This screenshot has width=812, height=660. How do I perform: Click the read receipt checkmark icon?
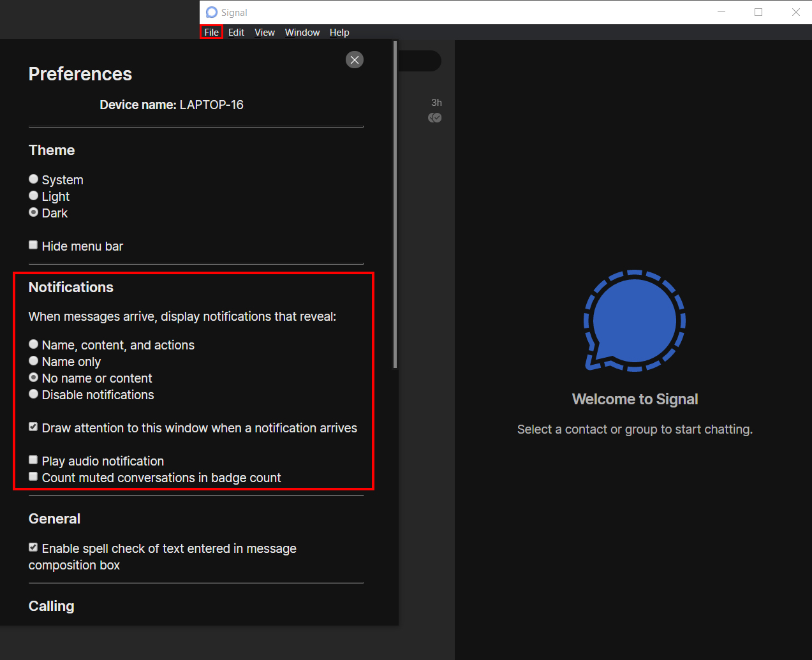pos(435,117)
